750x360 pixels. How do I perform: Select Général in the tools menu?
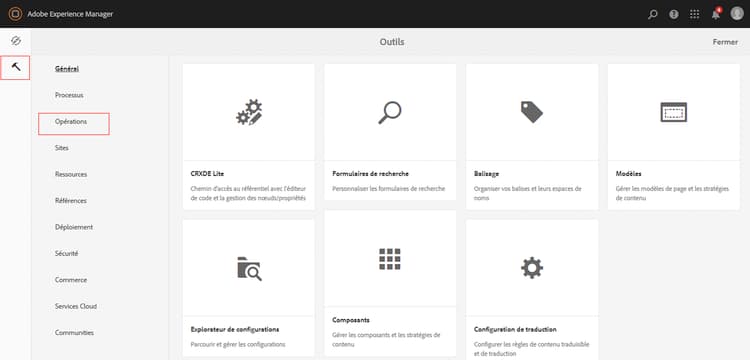(67, 69)
